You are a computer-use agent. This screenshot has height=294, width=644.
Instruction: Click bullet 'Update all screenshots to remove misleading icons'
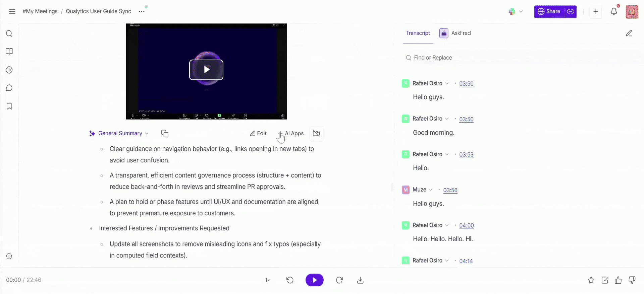(215, 250)
